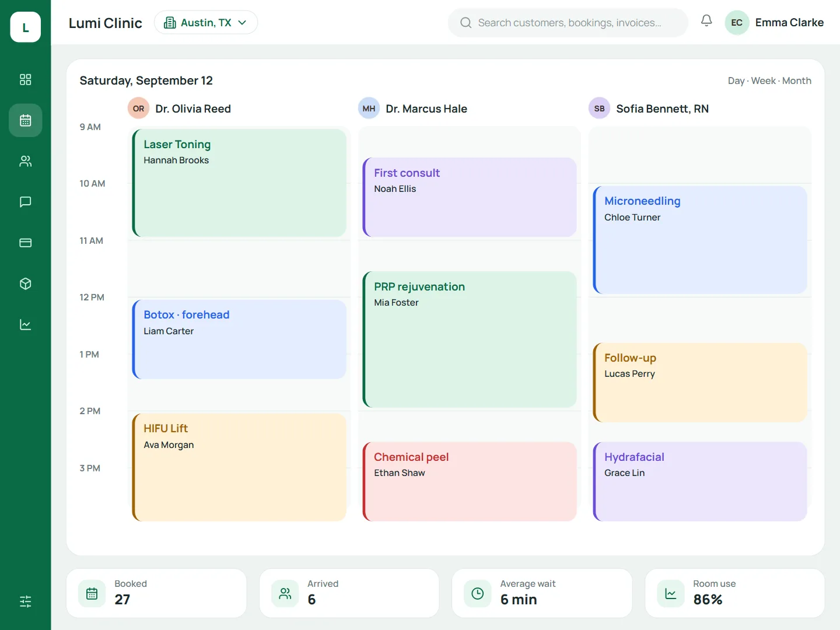Click Dr. Olivia Reed's OR avatar

click(x=138, y=108)
